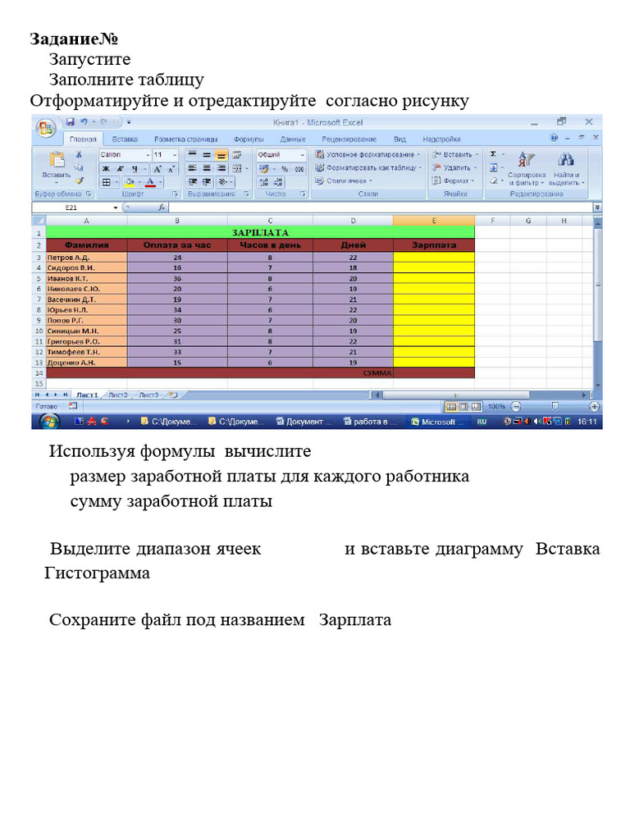630x840 pixels.
Task: Save workbook via quick access floppy icon
Action: pyautogui.click(x=71, y=122)
